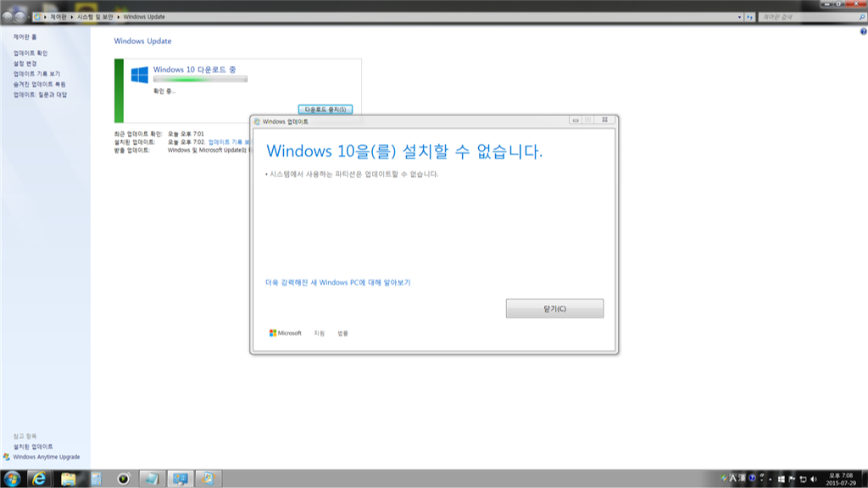868x488 pixels.
Task: Click the 닫기(C) button in the dialog
Action: click(x=554, y=308)
